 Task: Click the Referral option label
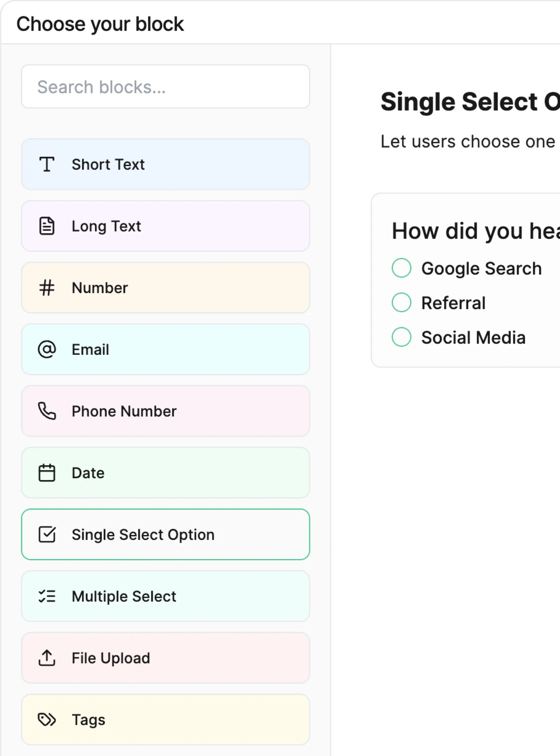tap(453, 303)
